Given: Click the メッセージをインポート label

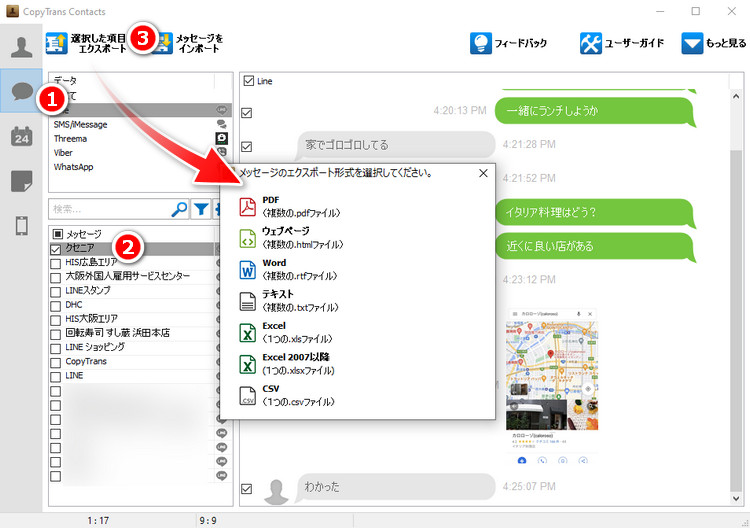Looking at the screenshot, I should 199,43.
